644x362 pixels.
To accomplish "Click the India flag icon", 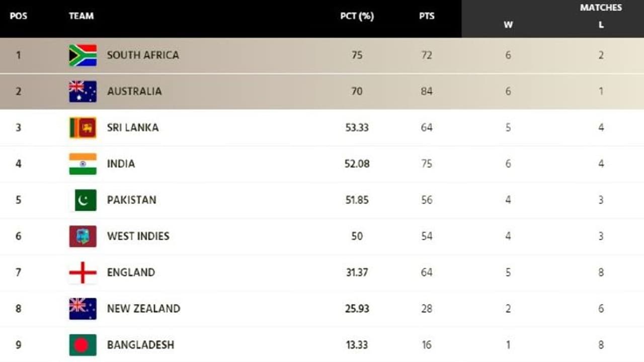I will pos(83,164).
